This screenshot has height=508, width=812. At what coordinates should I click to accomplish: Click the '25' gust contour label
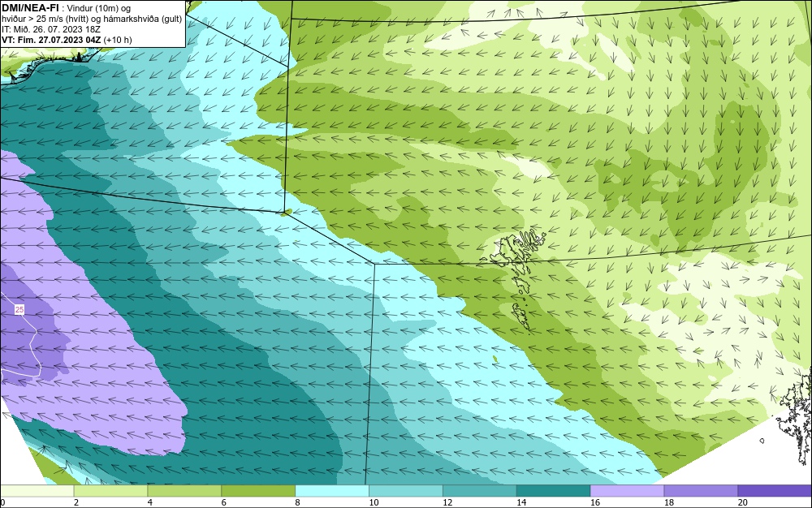[19, 310]
